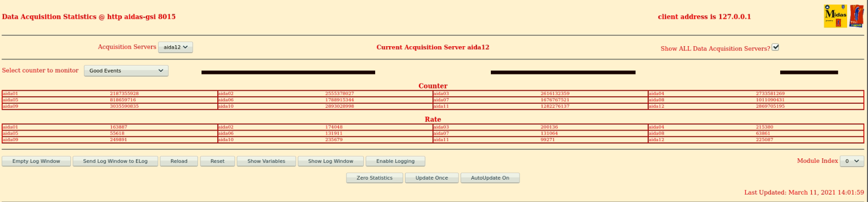Click counter value 2869705195 for aida12
The width and height of the screenshot is (868, 202).
coord(770,106)
